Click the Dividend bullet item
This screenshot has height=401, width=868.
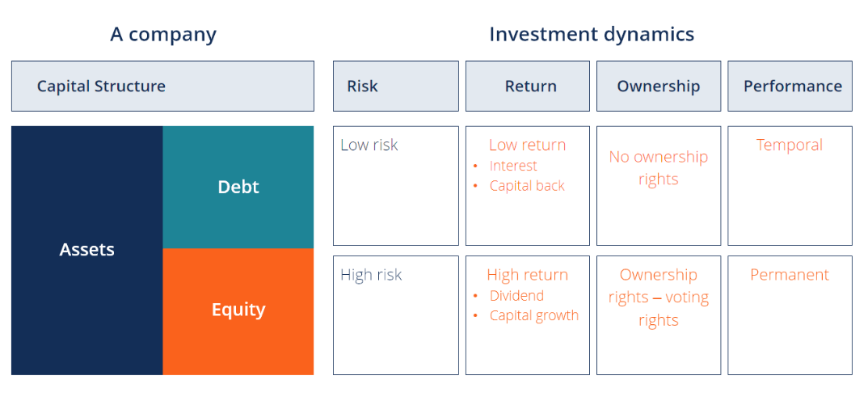516,295
